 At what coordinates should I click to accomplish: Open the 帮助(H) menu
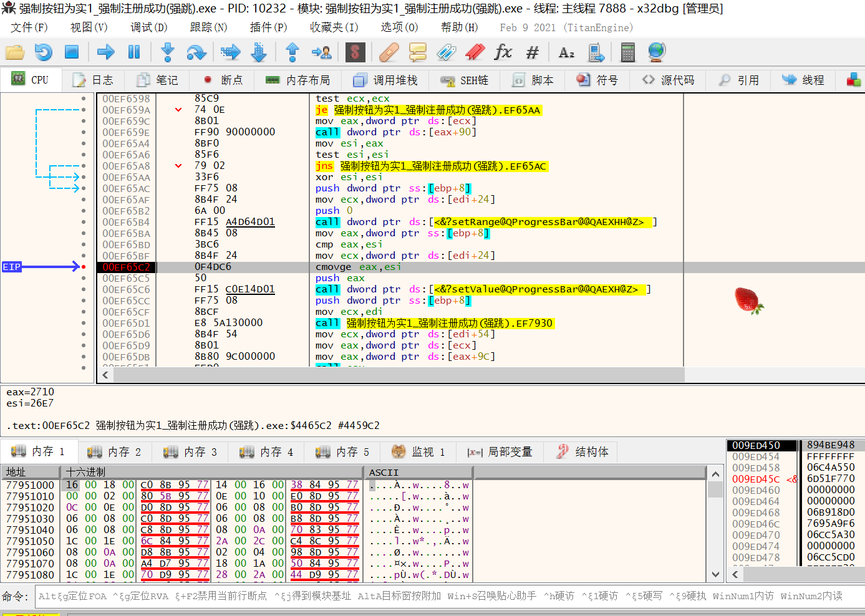tap(460, 27)
